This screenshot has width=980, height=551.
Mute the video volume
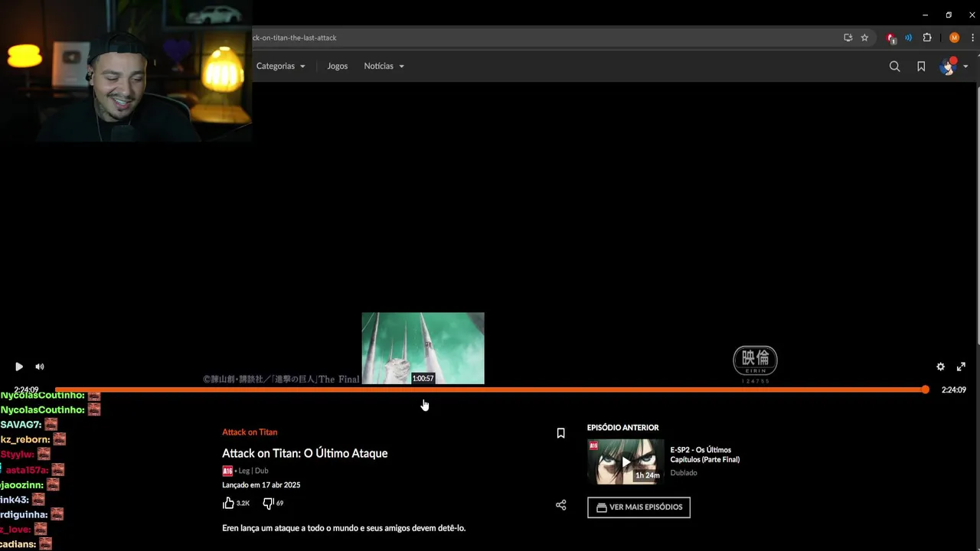(x=40, y=367)
